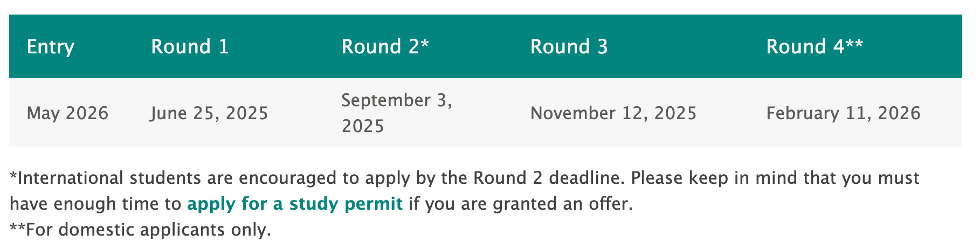Image resolution: width=980 pixels, height=248 pixels.
Task: Click the asterisk after Round 2
Action: click(425, 43)
